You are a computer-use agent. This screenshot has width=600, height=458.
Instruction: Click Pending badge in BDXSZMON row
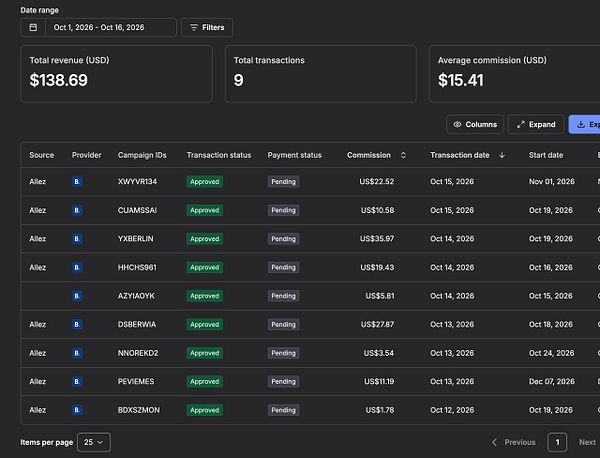coord(284,410)
